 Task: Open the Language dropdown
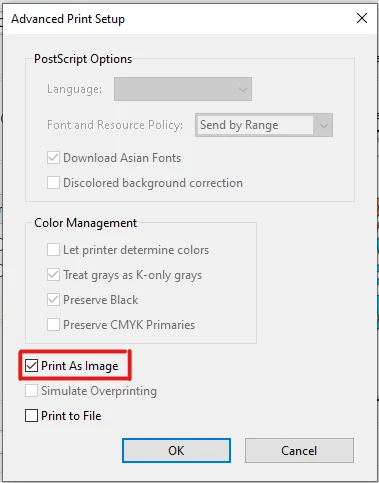point(183,89)
